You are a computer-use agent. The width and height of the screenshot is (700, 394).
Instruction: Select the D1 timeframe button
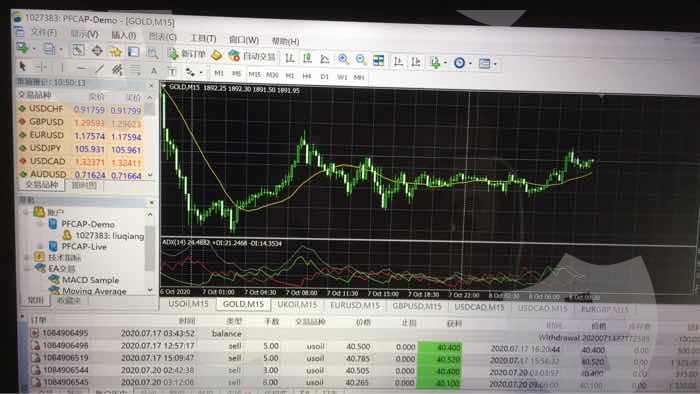[325, 76]
